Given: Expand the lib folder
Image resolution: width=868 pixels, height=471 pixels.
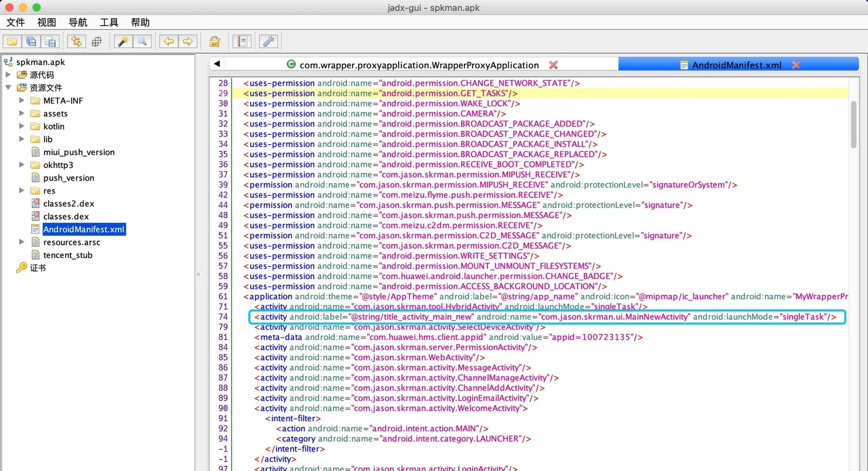Looking at the screenshot, I should click(22, 139).
